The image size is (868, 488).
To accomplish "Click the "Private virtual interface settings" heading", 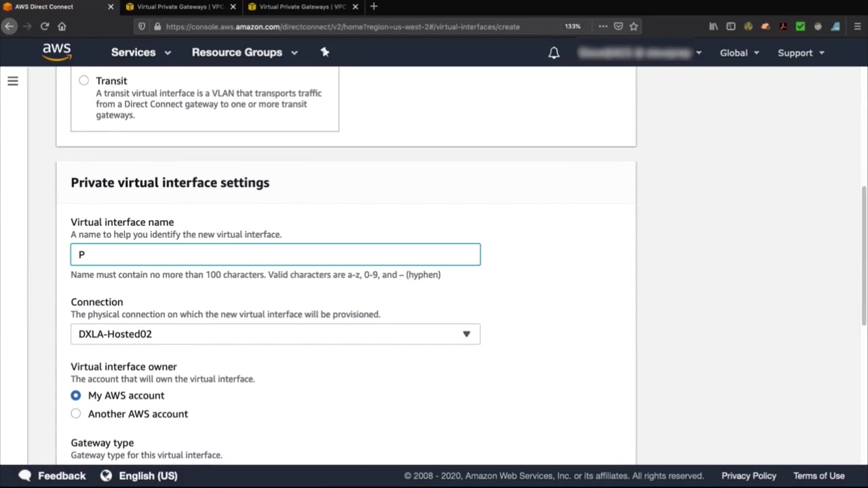I will (170, 182).
